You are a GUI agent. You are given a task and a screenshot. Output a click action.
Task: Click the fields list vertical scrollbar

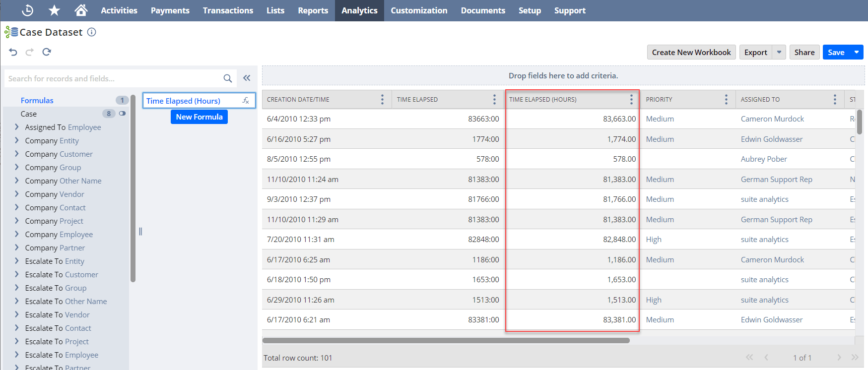133,188
